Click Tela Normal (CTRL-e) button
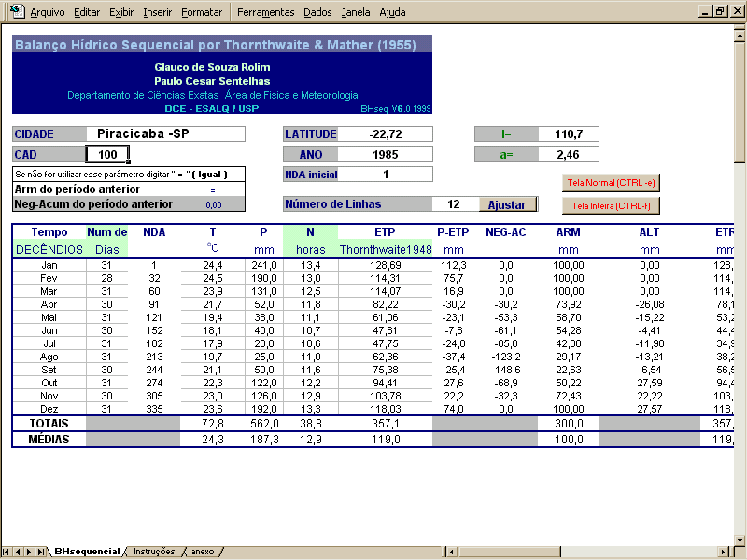Image resolution: width=747 pixels, height=560 pixels. [x=611, y=183]
